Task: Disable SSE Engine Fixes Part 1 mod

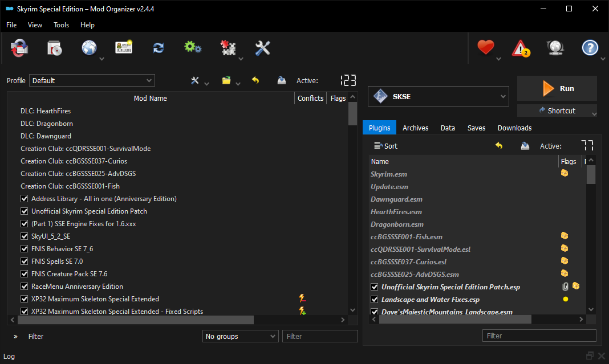Action: point(24,223)
